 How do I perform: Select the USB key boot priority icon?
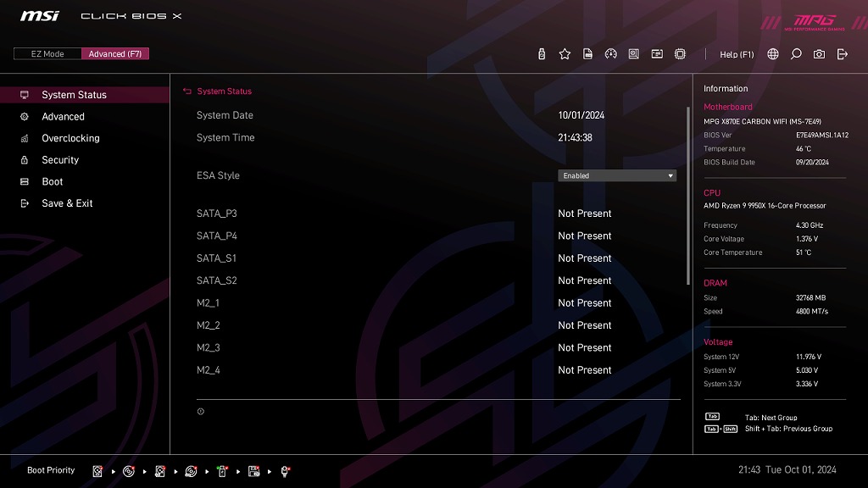click(x=222, y=471)
